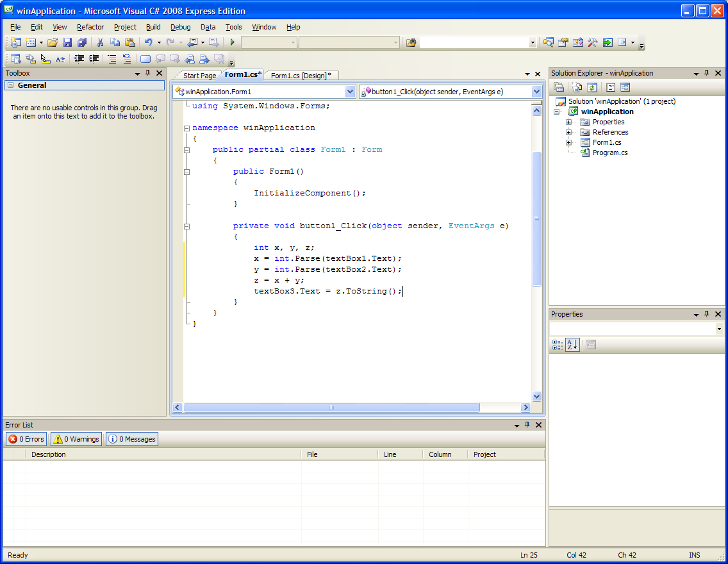The image size is (728, 564).
Task: Open the File menu
Action: pyautogui.click(x=15, y=27)
